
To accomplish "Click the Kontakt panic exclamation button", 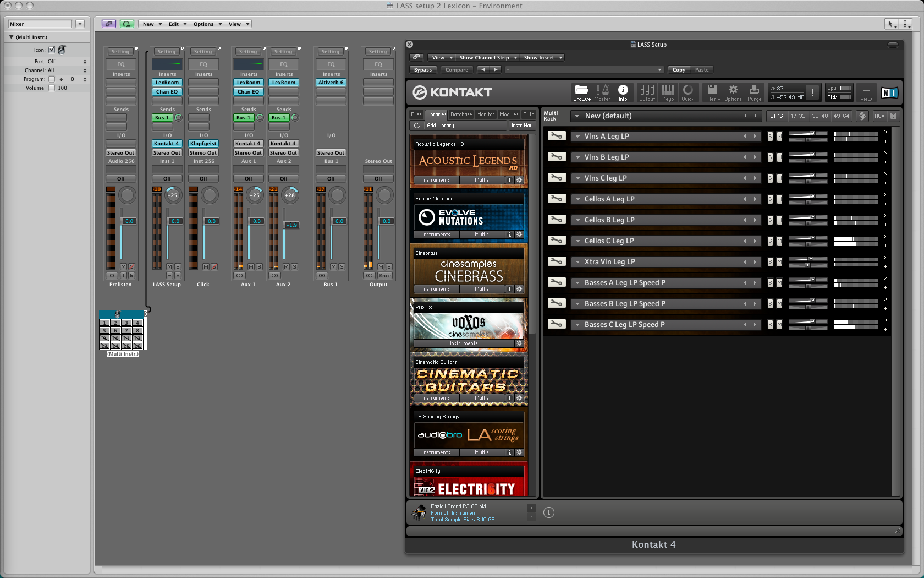I will [812, 92].
